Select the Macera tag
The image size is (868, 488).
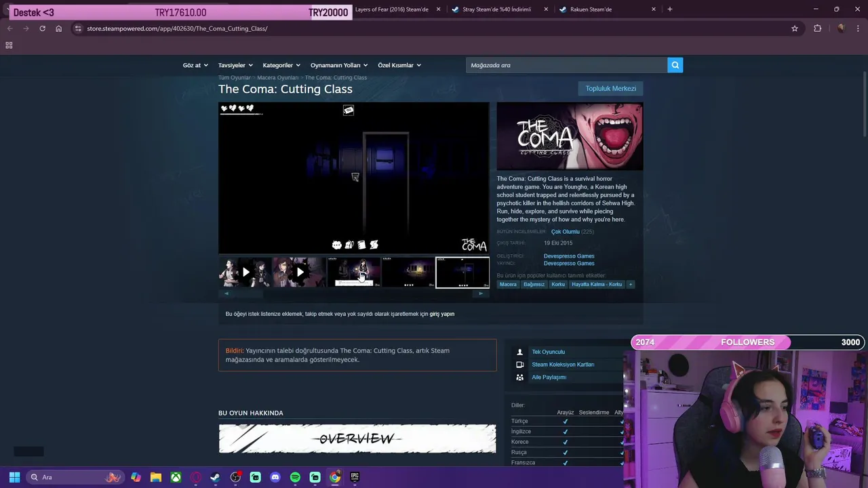(x=508, y=284)
